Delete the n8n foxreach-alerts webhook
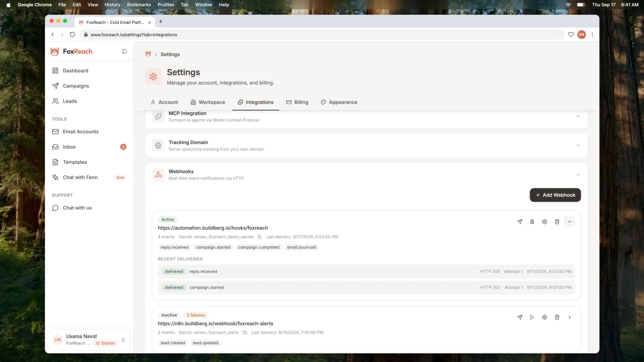Screen dimensions: 644x362 (x=557, y=317)
